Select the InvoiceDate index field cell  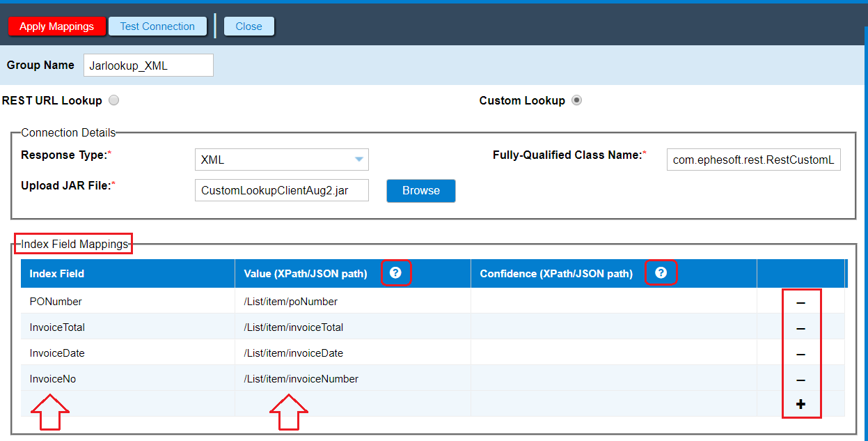click(127, 353)
